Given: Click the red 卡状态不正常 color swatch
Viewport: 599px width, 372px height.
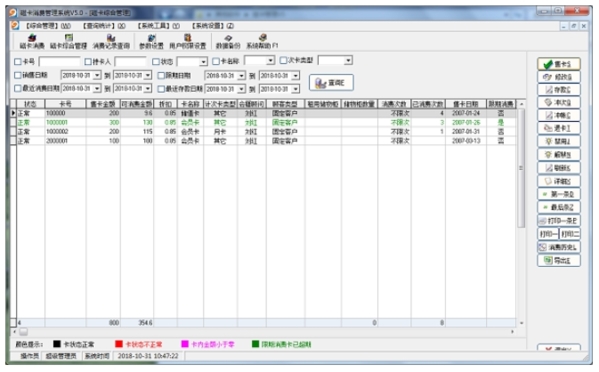Looking at the screenshot, I should (119, 344).
